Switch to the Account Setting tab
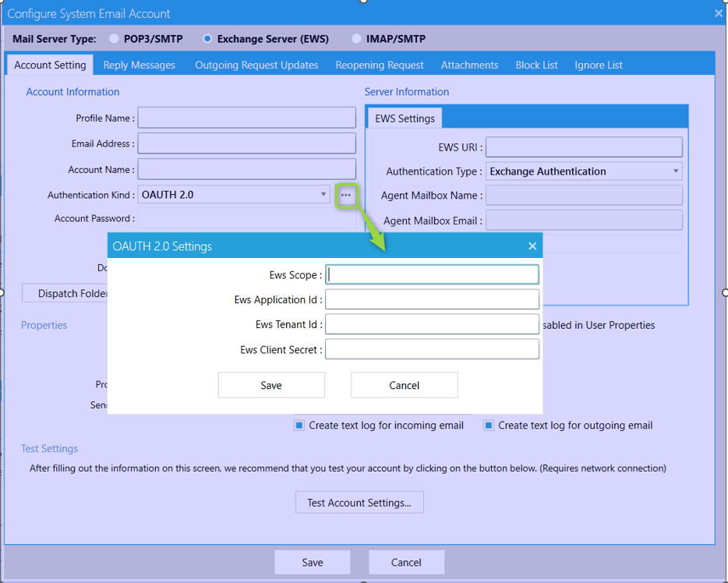 [x=50, y=65]
